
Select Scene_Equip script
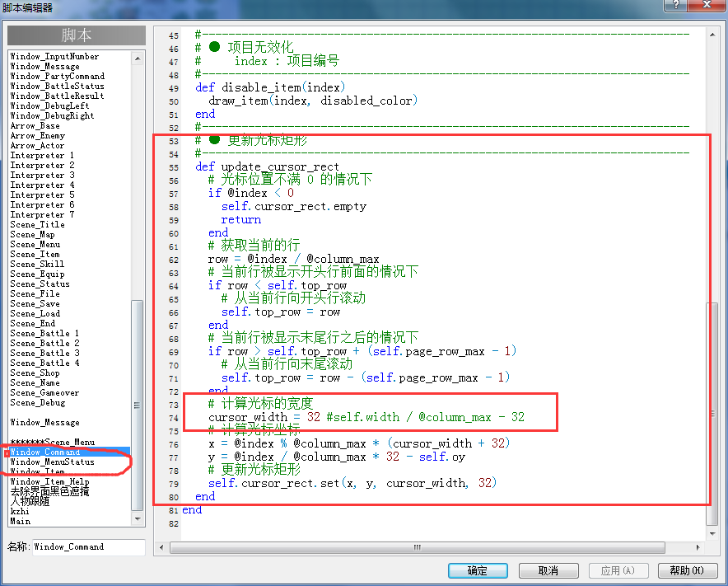click(38, 274)
